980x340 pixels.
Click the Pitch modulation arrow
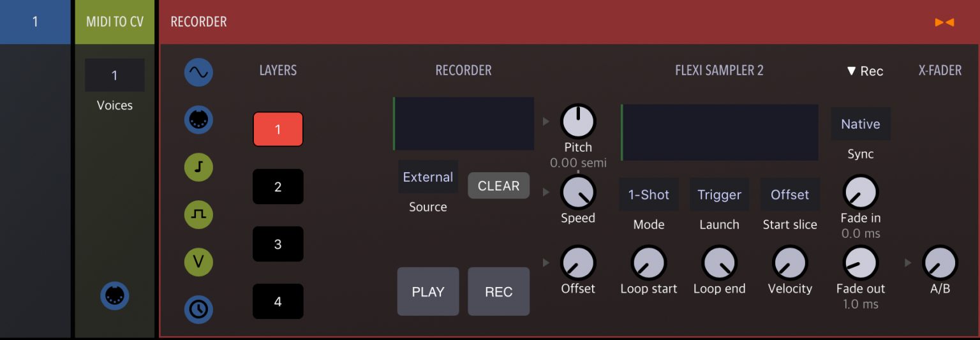click(546, 121)
